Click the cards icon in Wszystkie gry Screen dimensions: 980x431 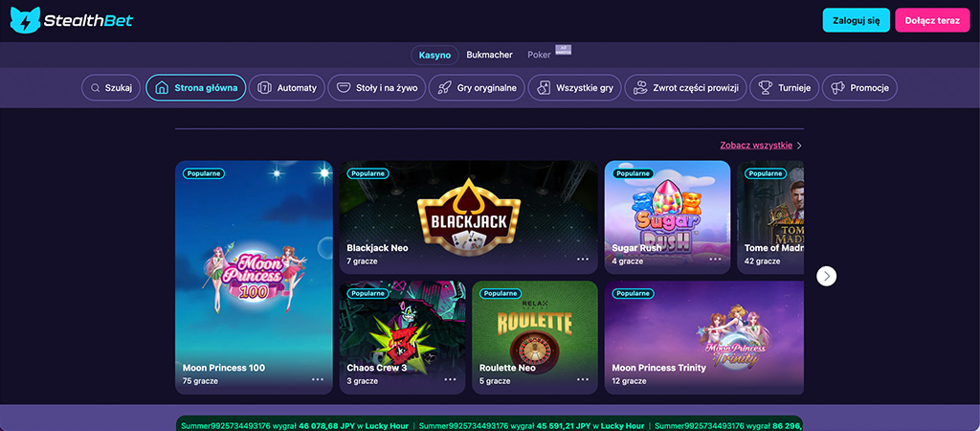click(x=544, y=88)
